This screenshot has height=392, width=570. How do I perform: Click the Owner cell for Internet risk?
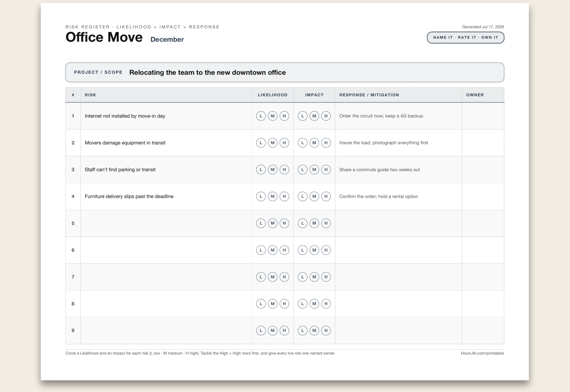click(x=483, y=116)
